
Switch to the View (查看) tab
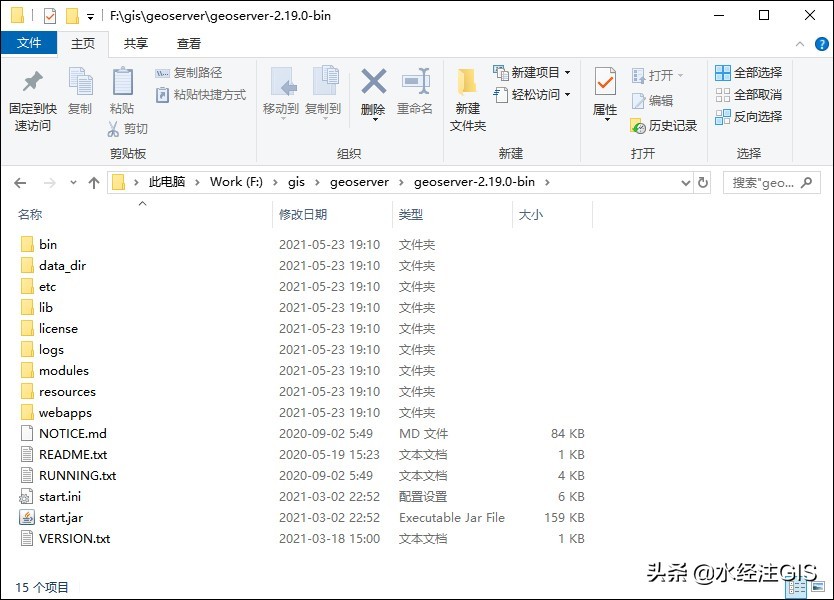pos(189,44)
